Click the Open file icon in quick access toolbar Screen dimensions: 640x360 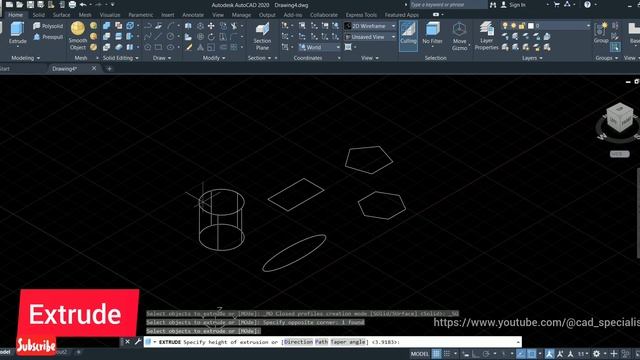20,5
